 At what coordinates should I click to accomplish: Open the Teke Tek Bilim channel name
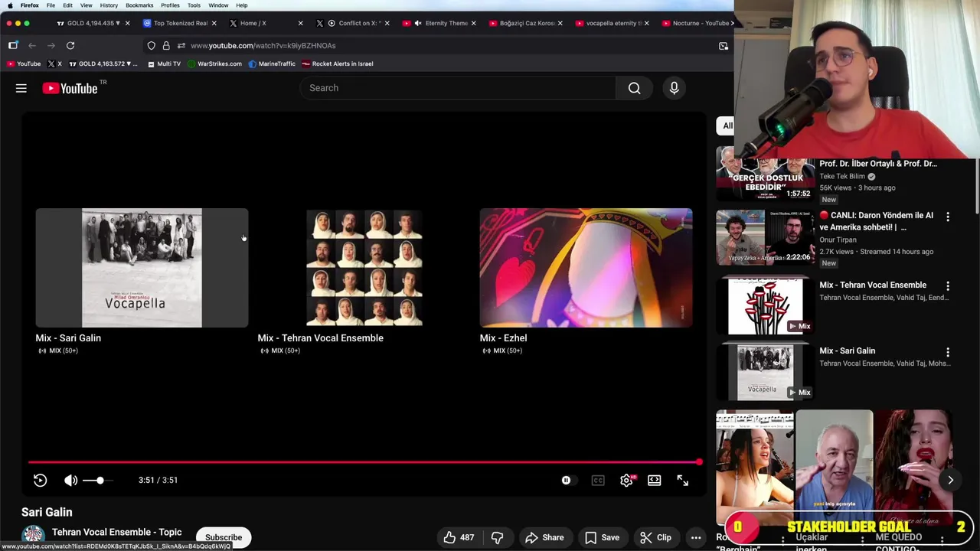coord(842,176)
